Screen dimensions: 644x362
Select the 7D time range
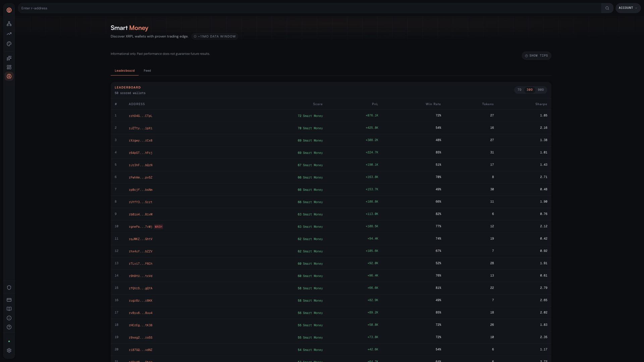click(x=519, y=90)
